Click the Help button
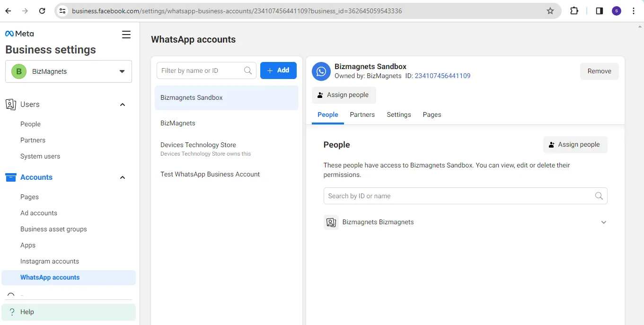The width and height of the screenshot is (644, 325). click(69, 312)
